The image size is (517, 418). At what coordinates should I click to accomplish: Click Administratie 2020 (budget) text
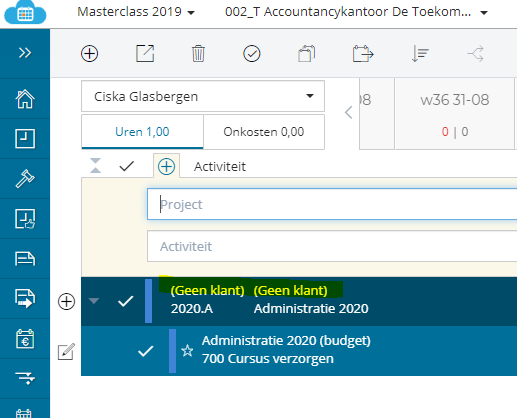[286, 341]
